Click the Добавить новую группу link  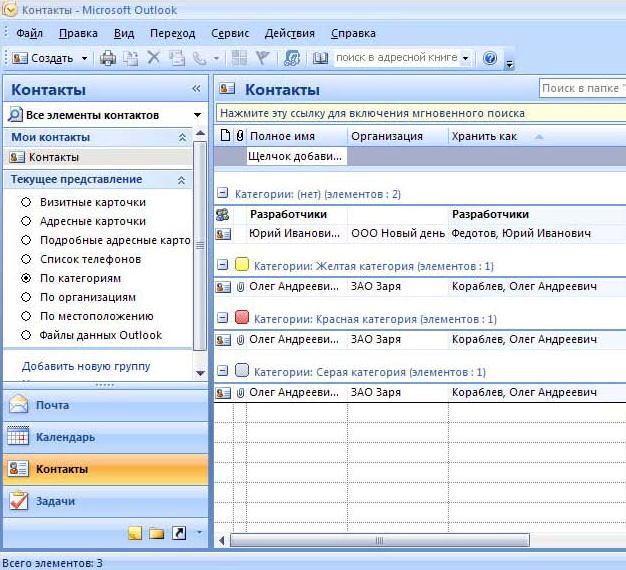[86, 366]
